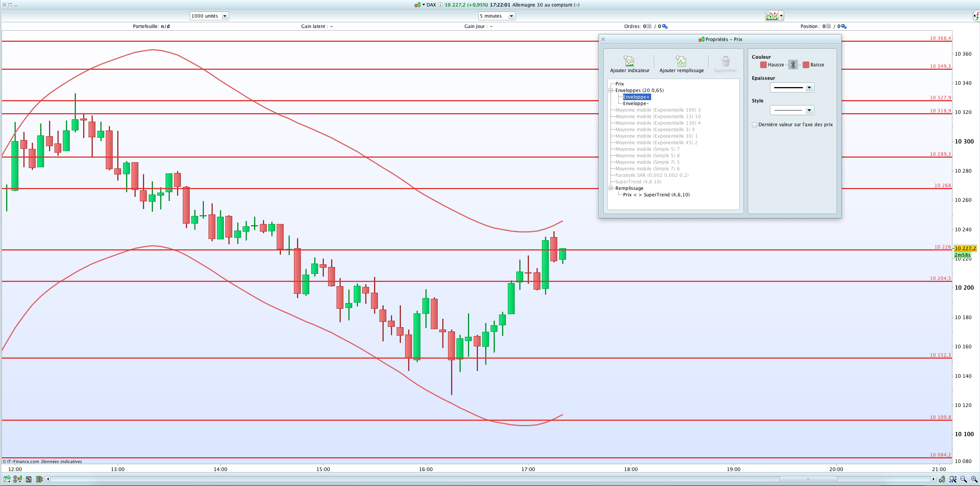Image resolution: width=980 pixels, height=486 pixels.
Task: Click the Ajouter remplissage icon
Action: pyautogui.click(x=681, y=61)
